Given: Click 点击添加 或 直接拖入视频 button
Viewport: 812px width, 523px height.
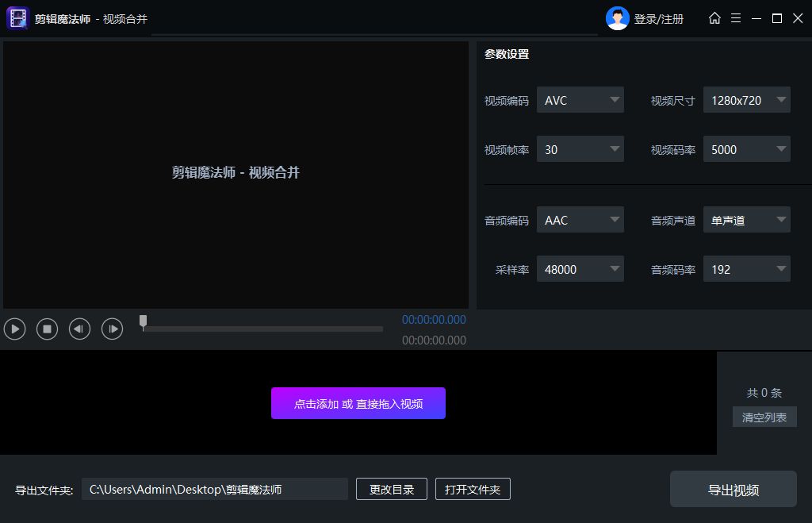Looking at the screenshot, I should tap(358, 403).
